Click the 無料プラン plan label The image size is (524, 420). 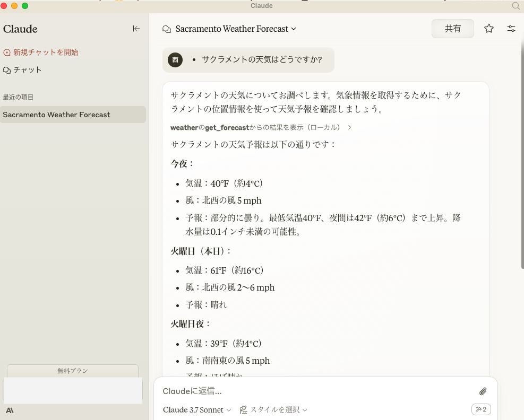pos(73,371)
